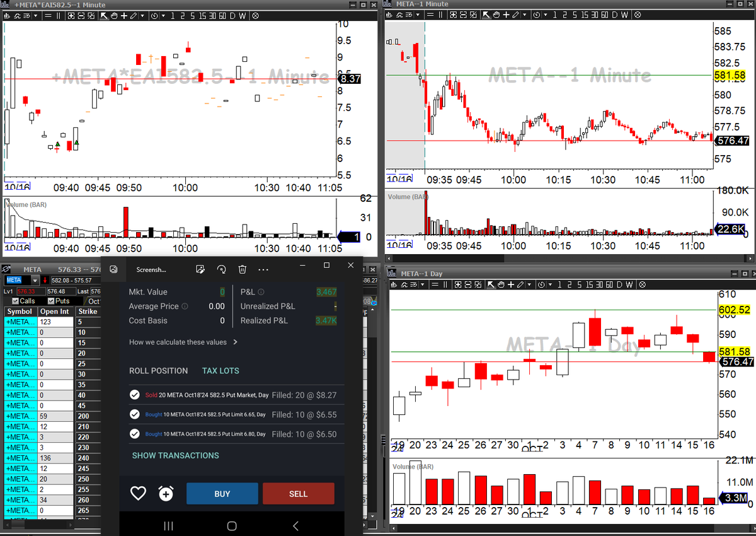Set D daily timeframe in META 1 Minute chart
This screenshot has height=536, width=756.
tap(614, 15)
